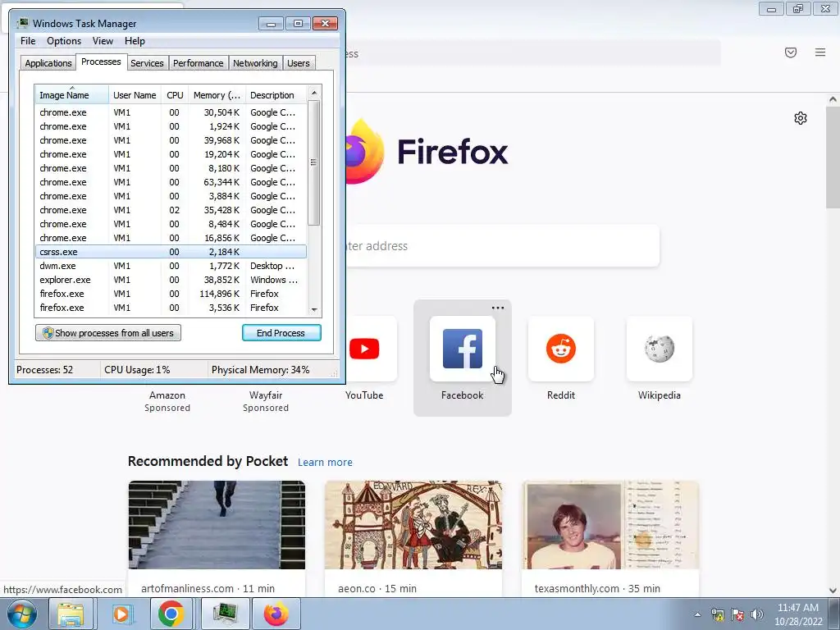Open the texasmonthly.com article thumbnail
This screenshot has height=630, width=840.
coord(610,524)
